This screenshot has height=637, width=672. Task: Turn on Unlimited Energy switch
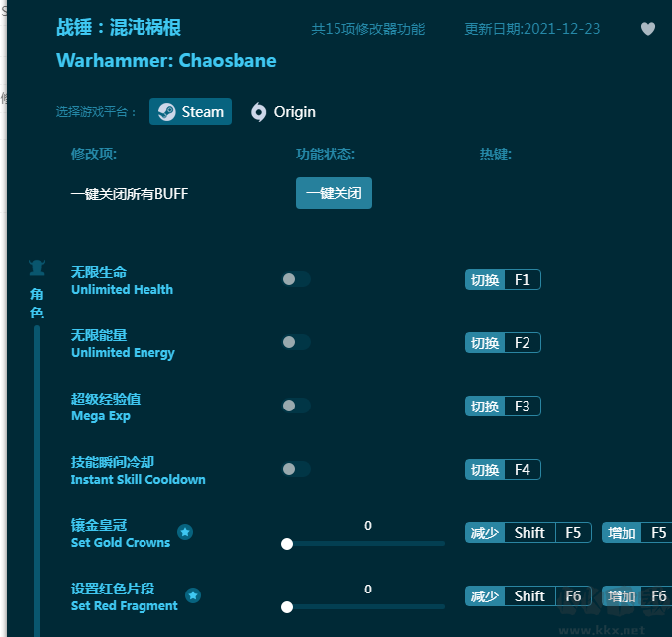[295, 342]
